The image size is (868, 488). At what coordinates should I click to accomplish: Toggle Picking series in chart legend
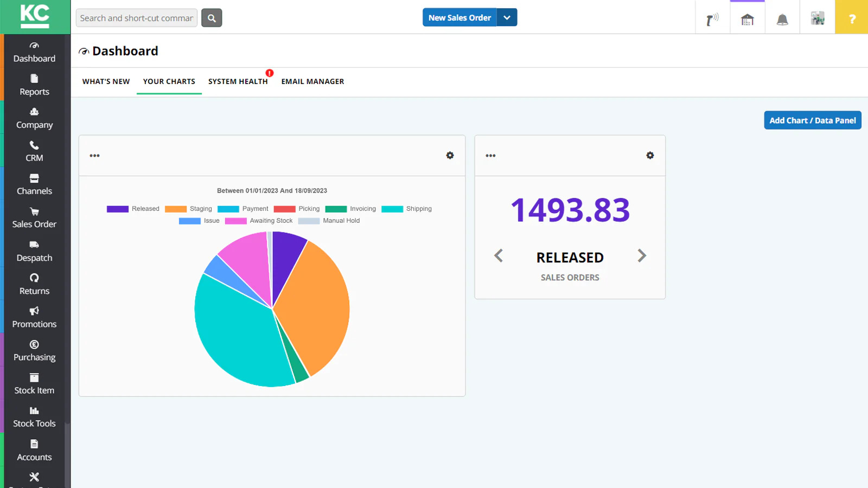coord(297,209)
